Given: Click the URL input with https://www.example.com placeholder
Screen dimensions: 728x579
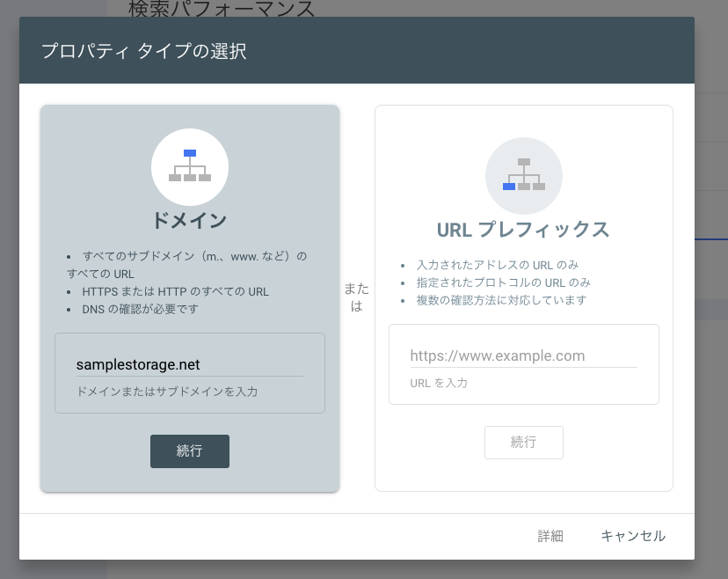Looking at the screenshot, I should tap(524, 356).
